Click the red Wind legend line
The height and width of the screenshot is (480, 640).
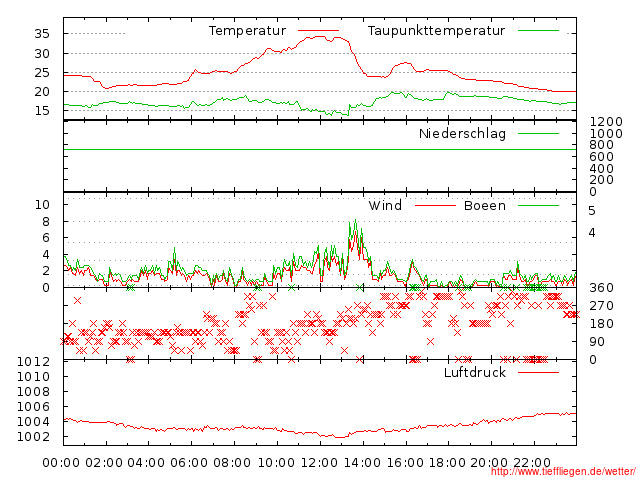pyautogui.click(x=435, y=205)
